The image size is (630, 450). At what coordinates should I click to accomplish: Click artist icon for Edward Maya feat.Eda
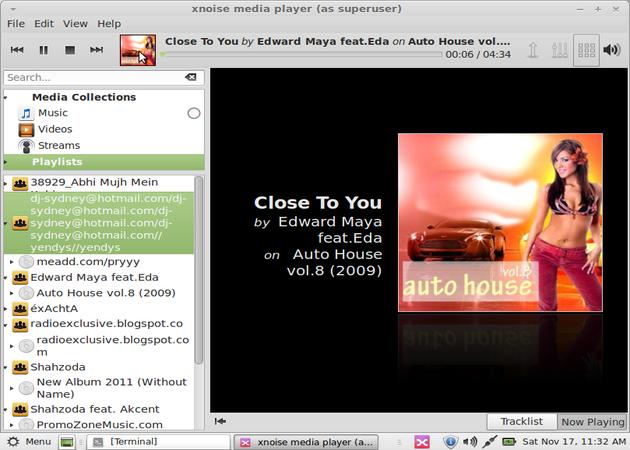(20, 277)
